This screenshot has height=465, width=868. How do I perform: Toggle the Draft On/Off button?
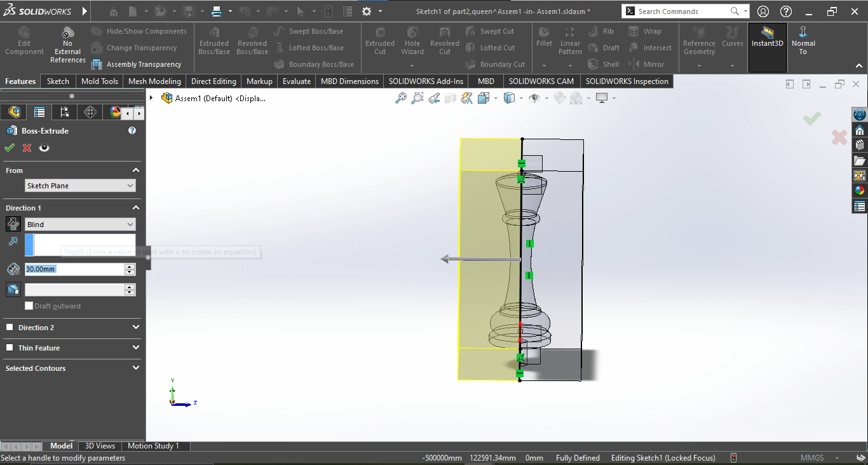click(x=13, y=289)
